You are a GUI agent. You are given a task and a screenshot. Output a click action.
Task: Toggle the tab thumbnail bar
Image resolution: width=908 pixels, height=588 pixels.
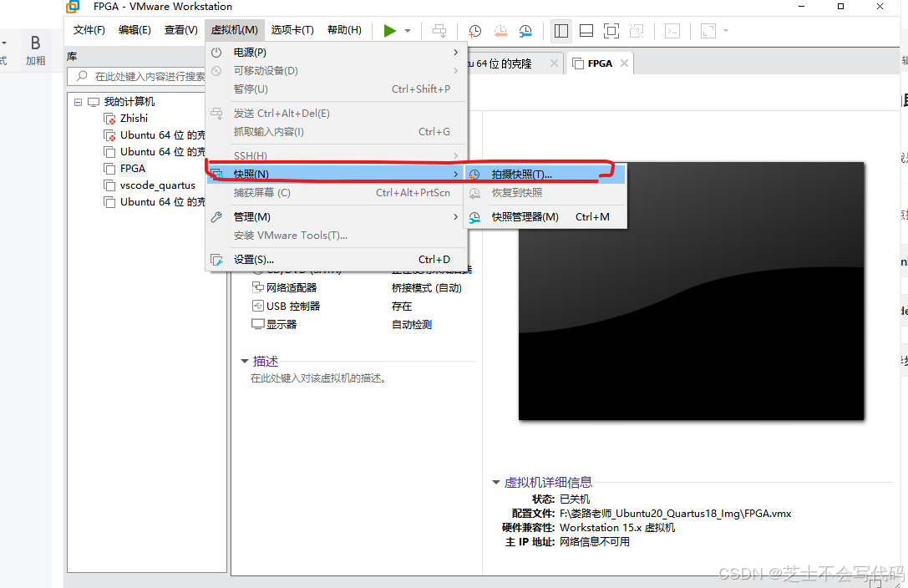(586, 30)
